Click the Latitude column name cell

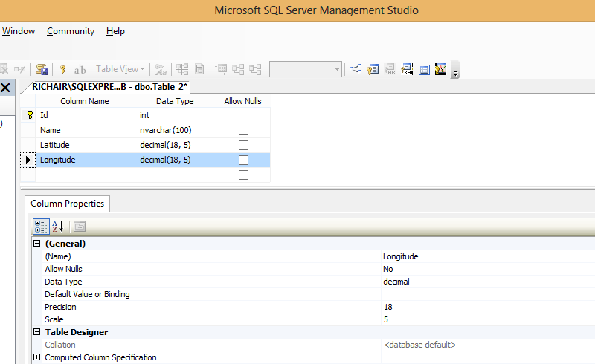(84, 145)
